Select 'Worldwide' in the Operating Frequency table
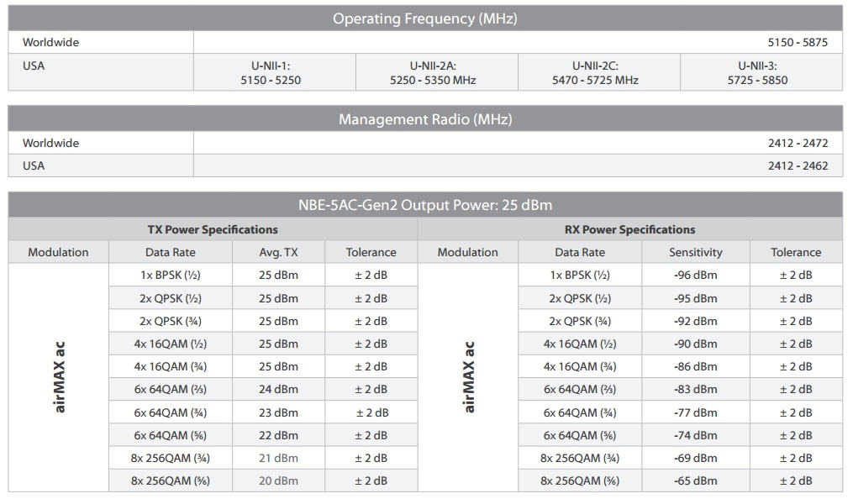Screen dimensions: 853x504 click(50, 42)
